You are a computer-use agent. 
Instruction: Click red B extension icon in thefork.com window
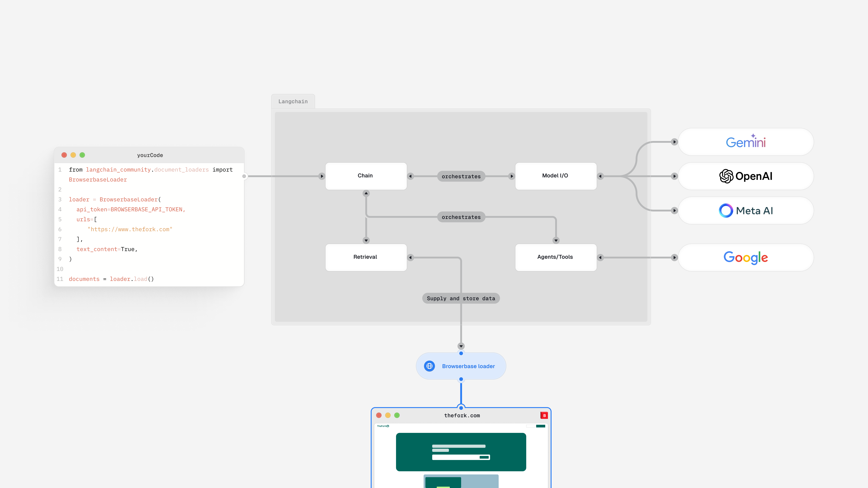point(544,415)
